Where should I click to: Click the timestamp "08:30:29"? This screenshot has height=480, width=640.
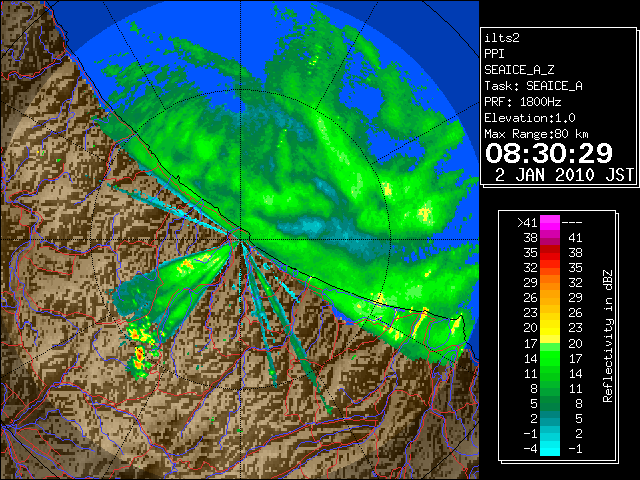[549, 153]
